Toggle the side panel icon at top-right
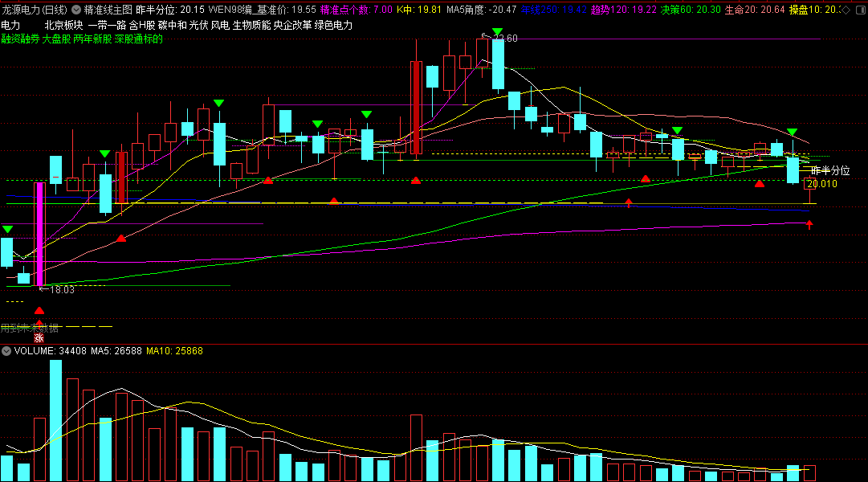Viewport: 868px width, 482px height. (861, 10)
